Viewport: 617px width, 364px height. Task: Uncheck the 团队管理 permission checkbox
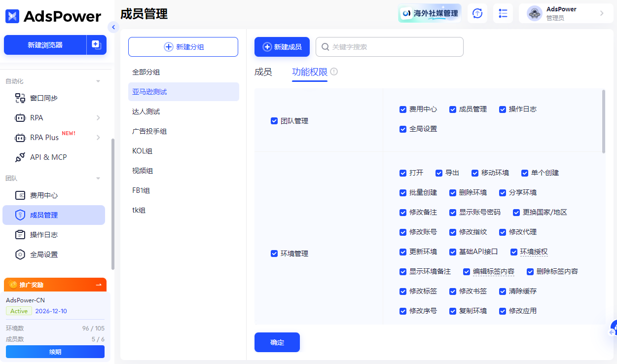[274, 120]
